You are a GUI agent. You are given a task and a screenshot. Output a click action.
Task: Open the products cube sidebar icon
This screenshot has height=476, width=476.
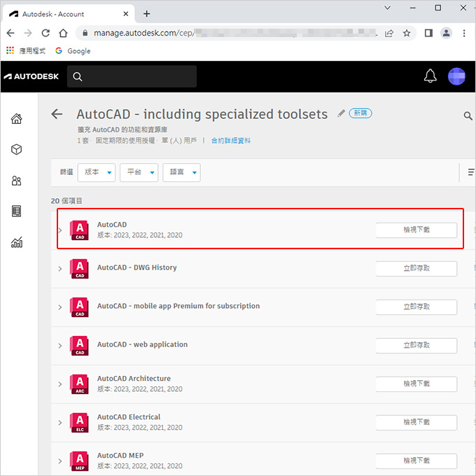click(x=16, y=149)
